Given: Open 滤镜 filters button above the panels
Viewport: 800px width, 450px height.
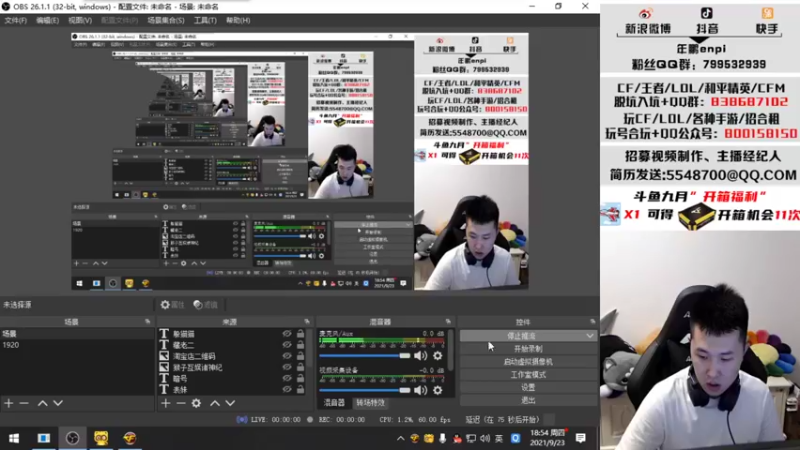Looking at the screenshot, I should tap(206, 305).
